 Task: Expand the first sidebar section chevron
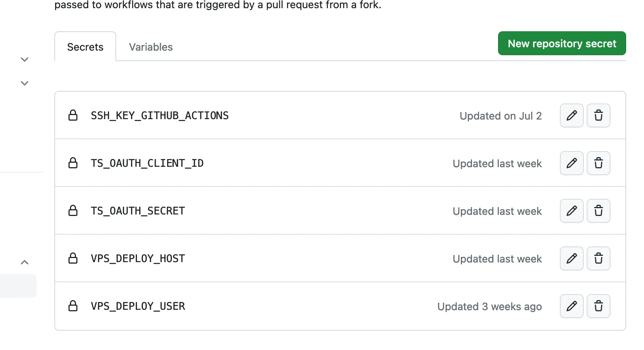click(x=25, y=59)
